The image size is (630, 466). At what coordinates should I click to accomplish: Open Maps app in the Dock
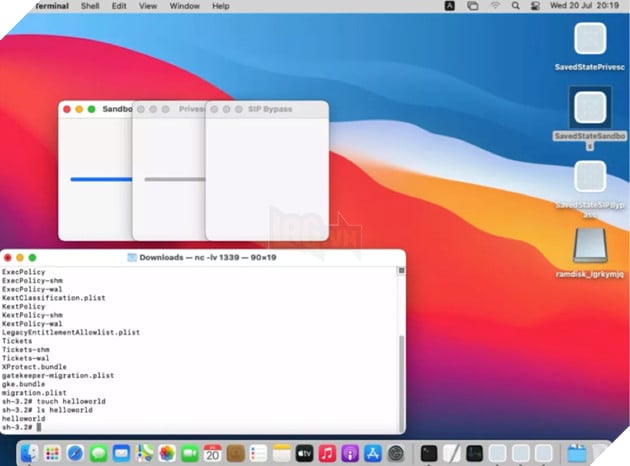click(144, 454)
